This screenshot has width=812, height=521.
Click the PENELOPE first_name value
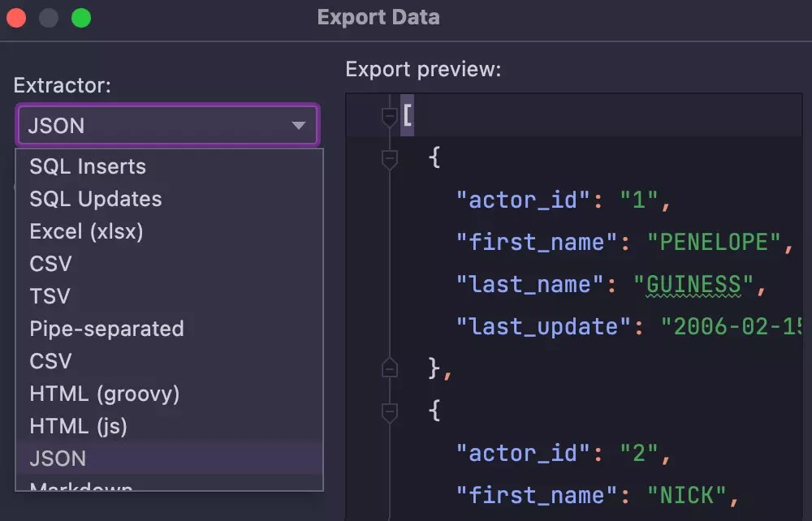tap(714, 242)
